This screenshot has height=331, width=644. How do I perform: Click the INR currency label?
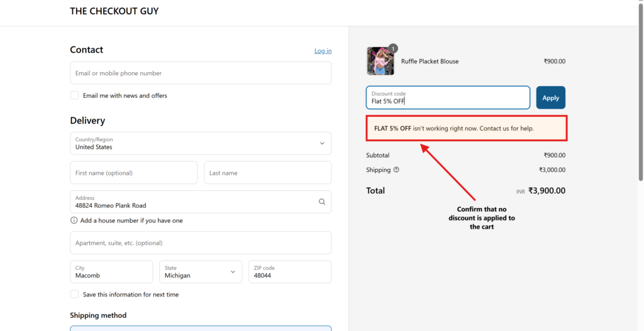(x=521, y=192)
